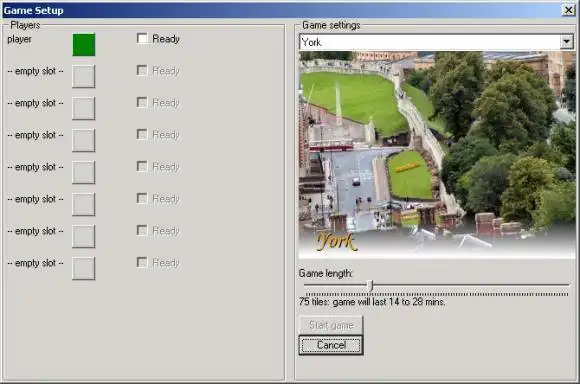
Task: Click the 'player' name label
Action: point(19,39)
